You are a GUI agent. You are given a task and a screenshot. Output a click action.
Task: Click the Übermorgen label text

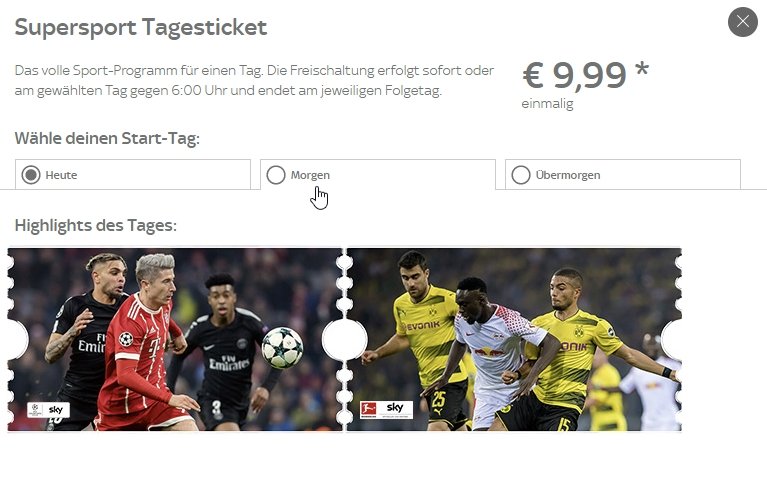point(568,175)
